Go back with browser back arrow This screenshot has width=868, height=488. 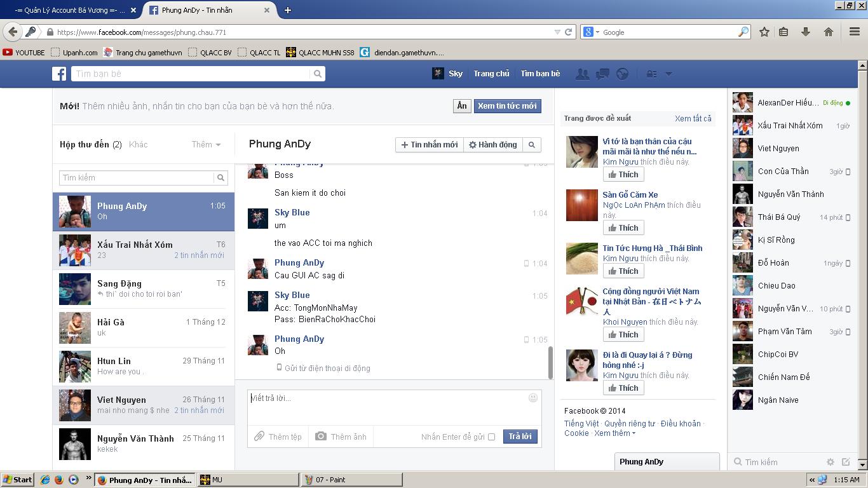coord(12,32)
